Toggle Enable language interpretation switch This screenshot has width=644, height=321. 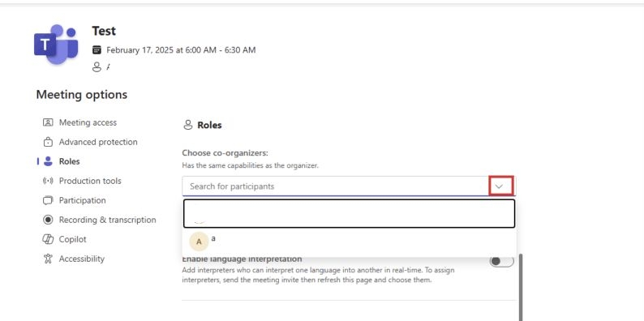tap(501, 261)
